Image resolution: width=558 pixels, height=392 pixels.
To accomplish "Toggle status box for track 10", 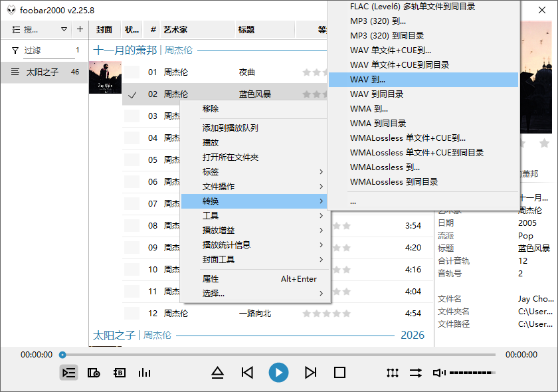I will [x=132, y=270].
